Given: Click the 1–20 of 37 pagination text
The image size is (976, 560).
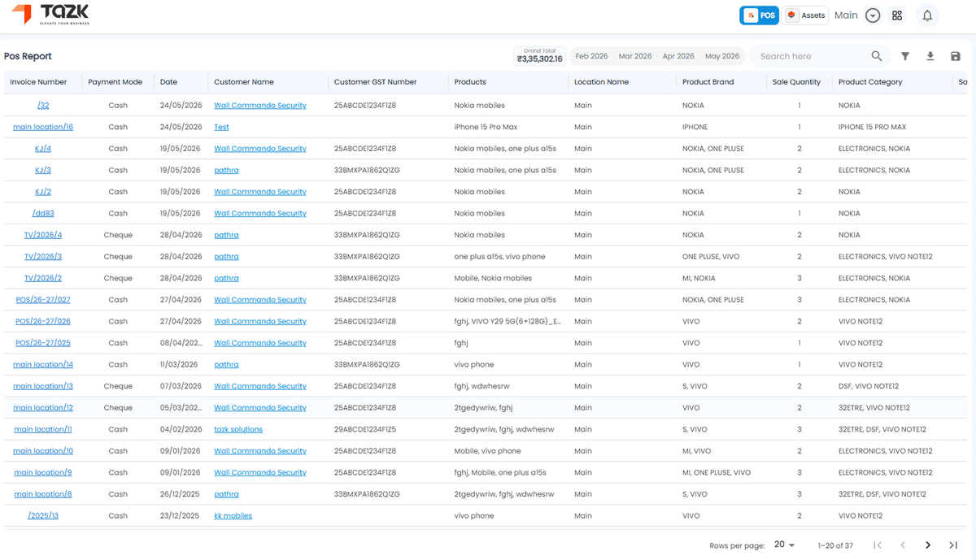Looking at the screenshot, I should click(835, 545).
